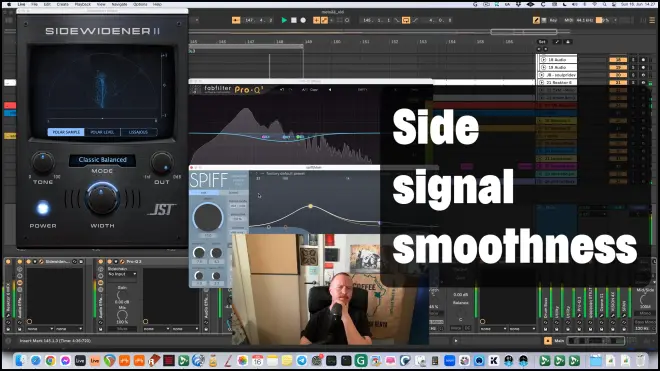This screenshot has height=371, width=660.
Task: Click the Set locator button
Action: click(x=542, y=42)
